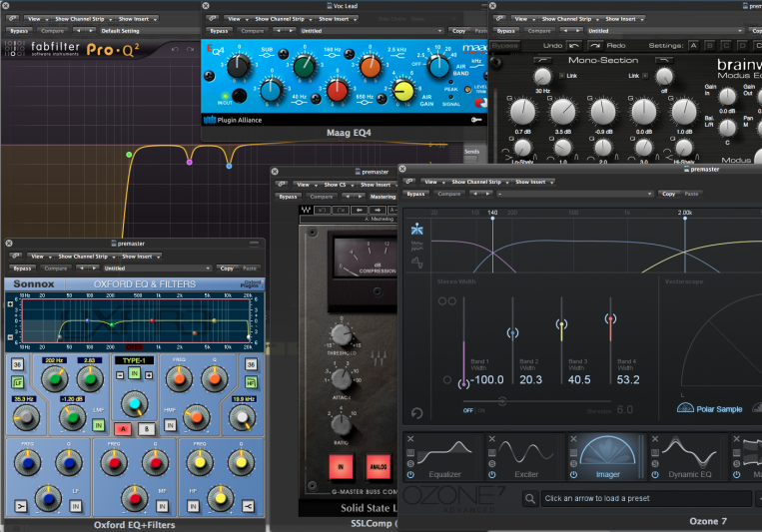Select the top crossover view icon in Ozone
762x532 pixels.
coord(417,229)
